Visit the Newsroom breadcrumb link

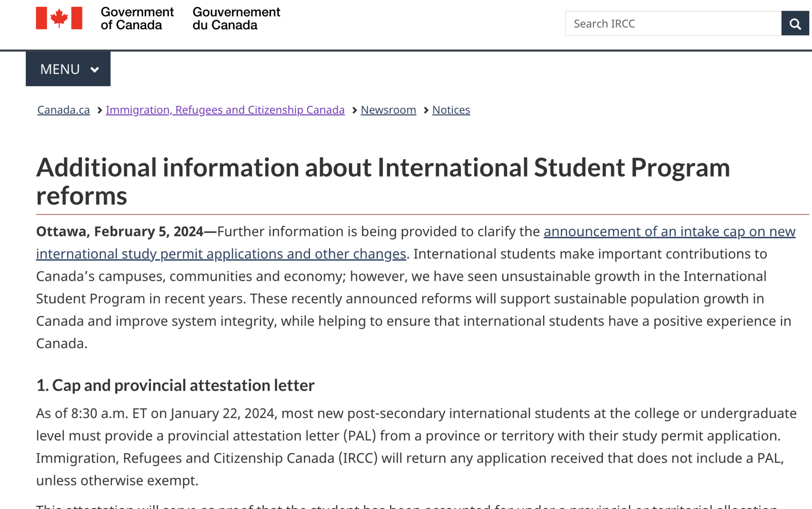click(388, 110)
